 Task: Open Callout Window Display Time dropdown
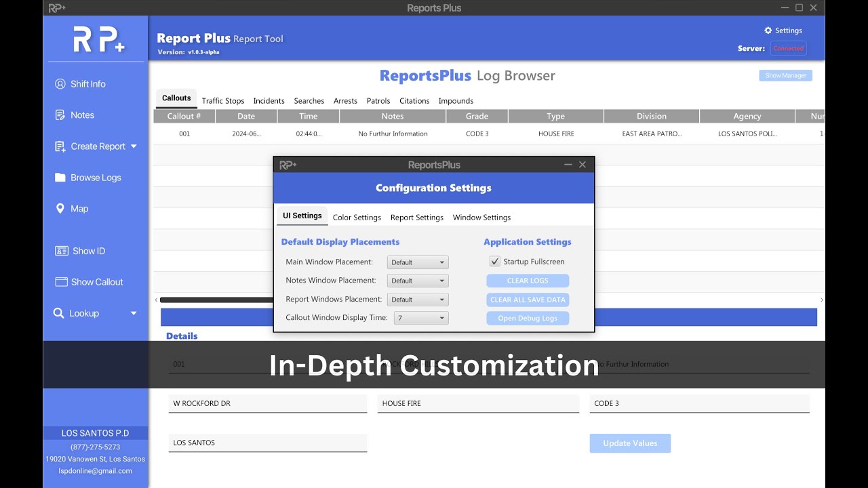[x=421, y=318]
